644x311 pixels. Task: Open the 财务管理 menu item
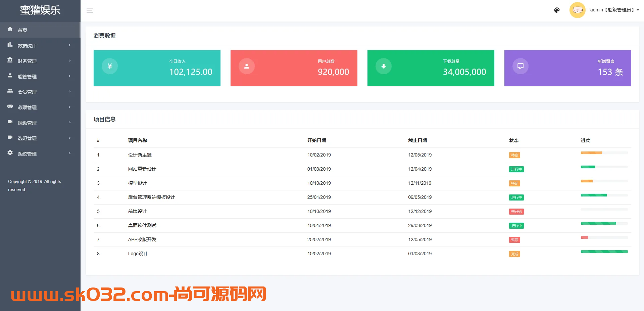(40, 61)
